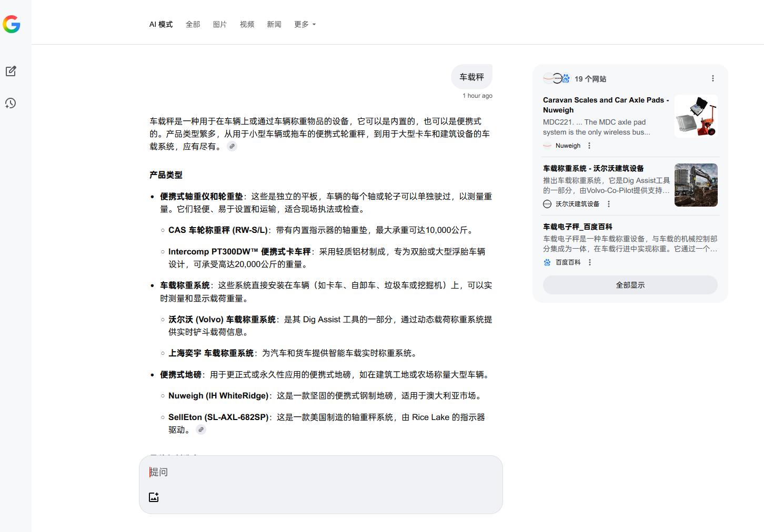Open the options menu next to 百度百科 source

[590, 262]
